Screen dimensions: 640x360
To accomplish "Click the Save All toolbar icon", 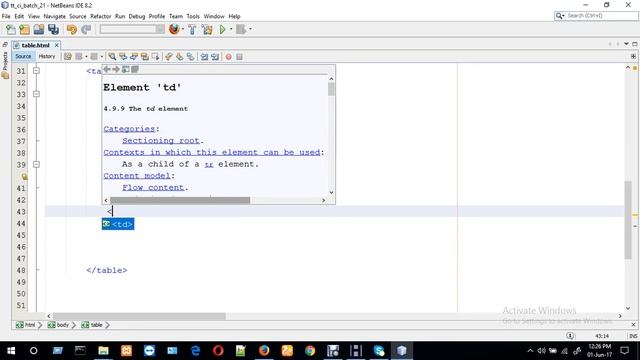I will coord(53,29).
